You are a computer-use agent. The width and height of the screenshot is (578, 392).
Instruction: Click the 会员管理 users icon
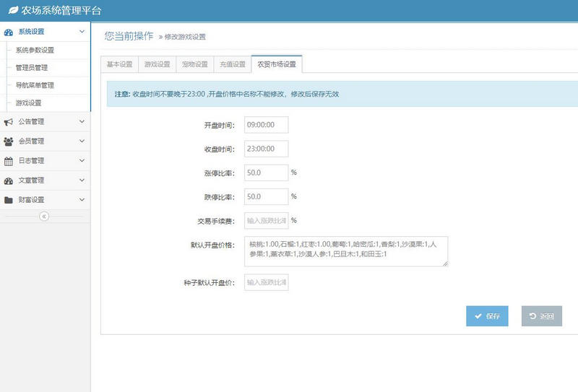[9, 141]
